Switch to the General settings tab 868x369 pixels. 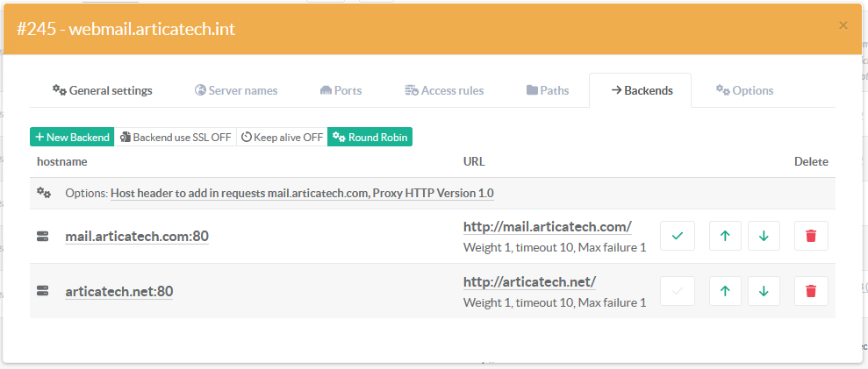click(x=102, y=90)
